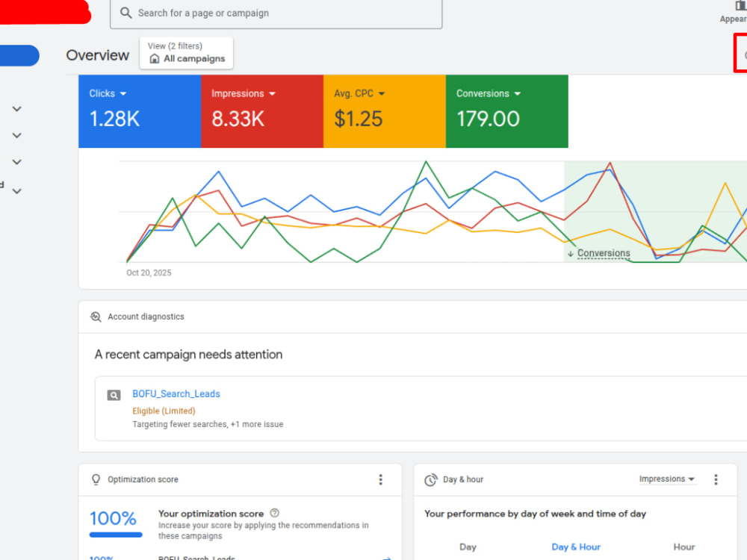The image size is (747, 560).
Task: Open Optimization score card three-dot menu
Action: [381, 479]
